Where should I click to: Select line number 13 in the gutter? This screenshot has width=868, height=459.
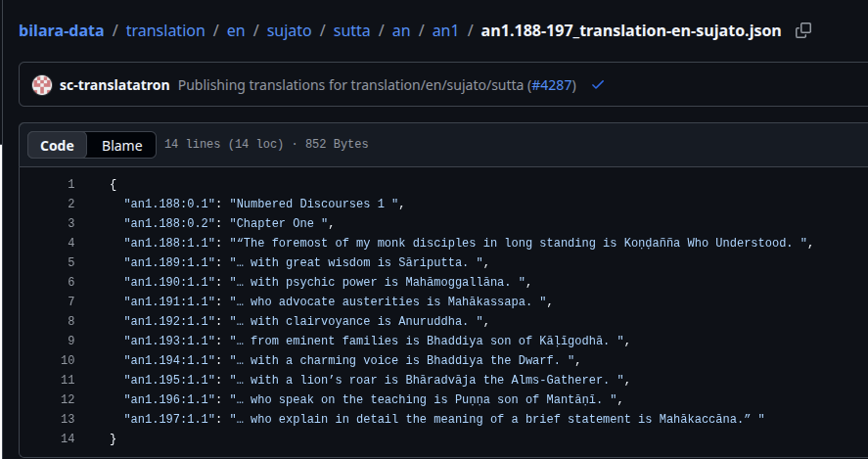68,419
